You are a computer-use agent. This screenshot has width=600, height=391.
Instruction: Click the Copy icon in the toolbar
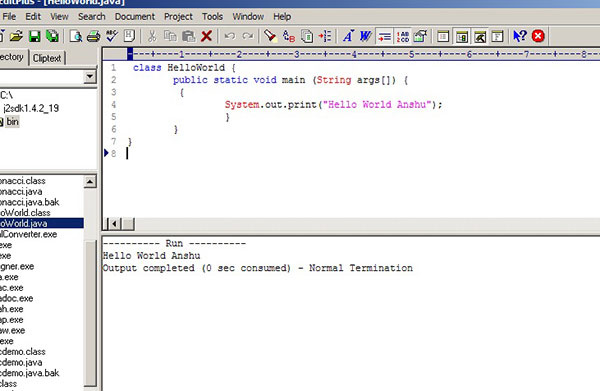[x=170, y=36]
